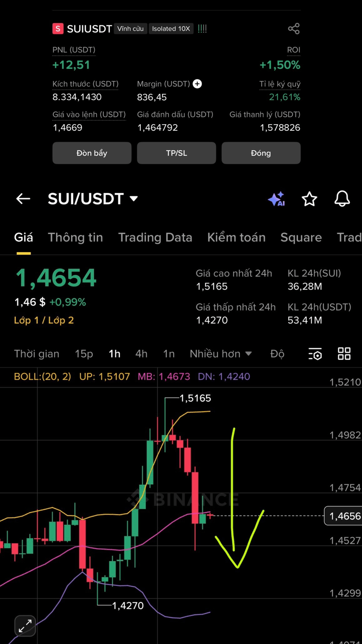Tap the Margin value 836,45
Viewport: 362px width, 644px height.
pyautogui.click(x=152, y=97)
